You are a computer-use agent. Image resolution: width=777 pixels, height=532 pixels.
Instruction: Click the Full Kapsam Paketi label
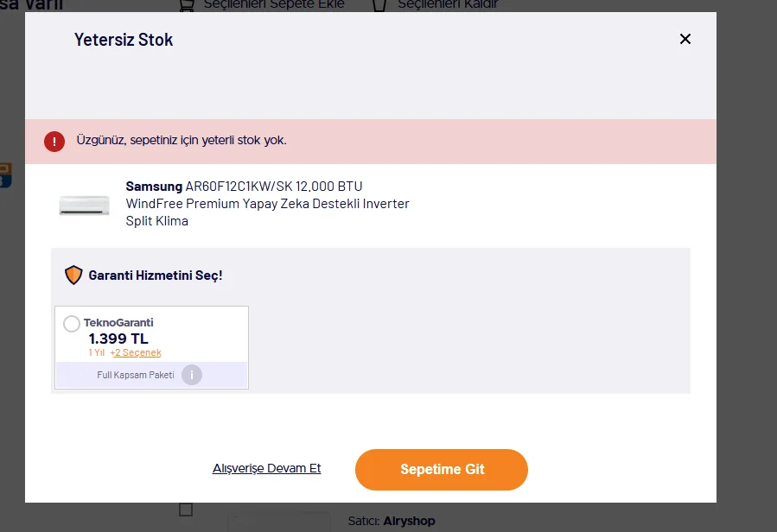click(x=136, y=375)
